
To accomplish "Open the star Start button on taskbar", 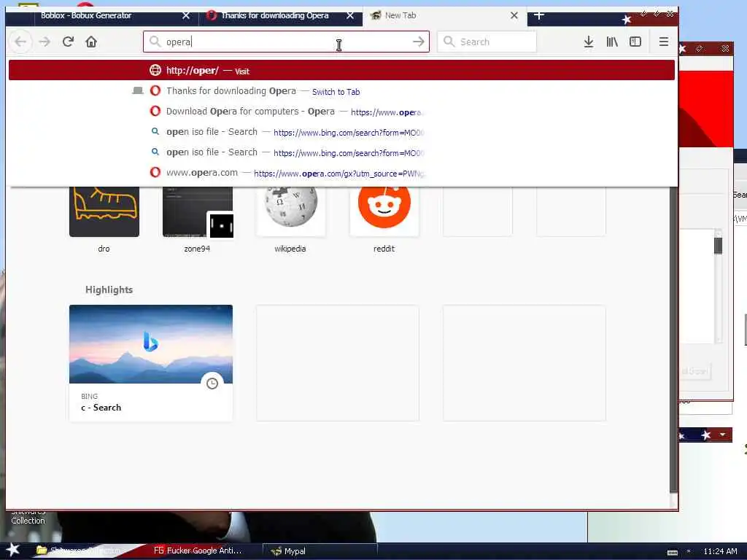I will 12,550.
